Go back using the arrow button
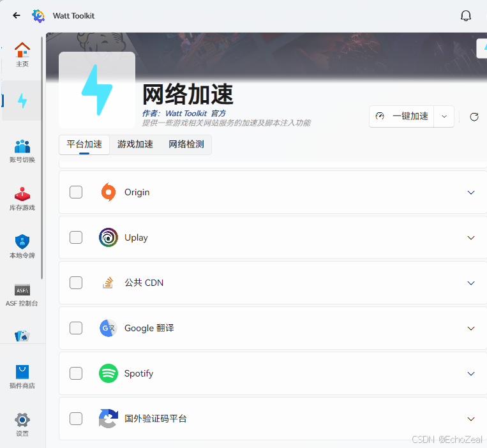This screenshot has width=487, height=448. [x=17, y=15]
